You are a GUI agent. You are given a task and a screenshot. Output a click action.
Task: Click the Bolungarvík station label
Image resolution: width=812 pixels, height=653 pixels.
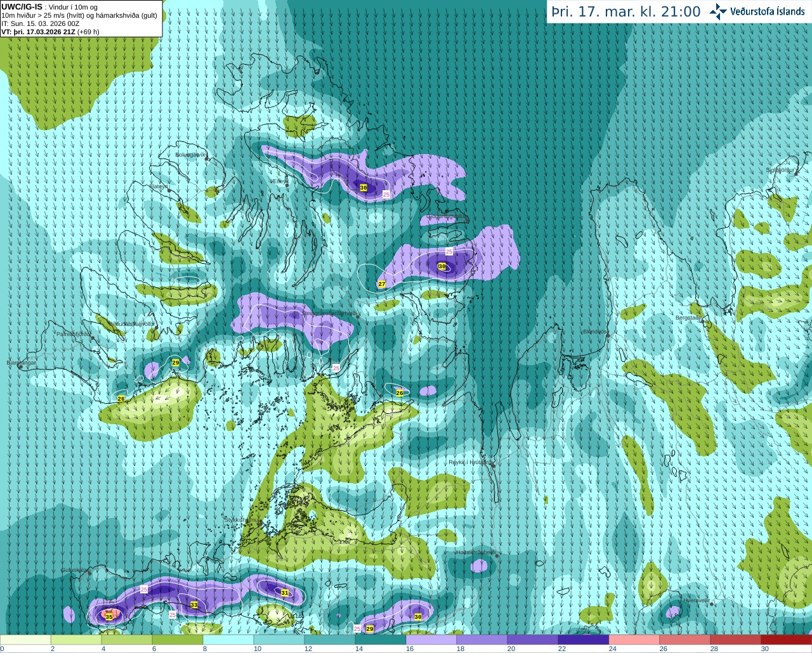coord(190,154)
